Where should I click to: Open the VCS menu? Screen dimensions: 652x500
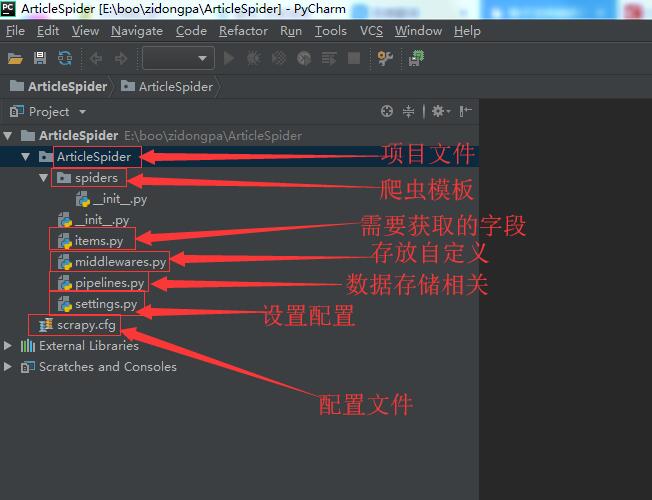pos(371,31)
